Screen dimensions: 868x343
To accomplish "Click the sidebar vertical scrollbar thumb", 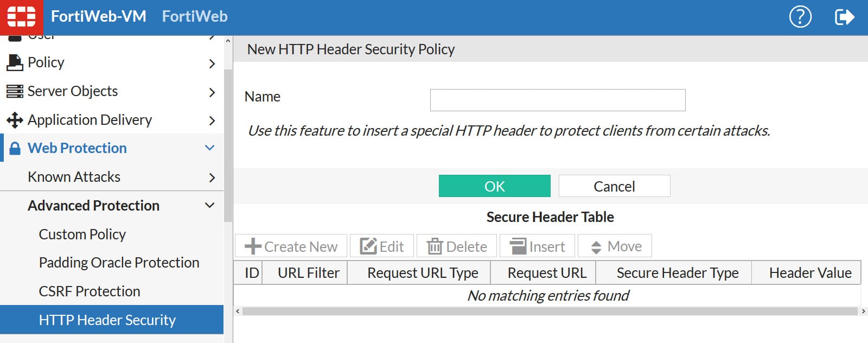I will 228,145.
